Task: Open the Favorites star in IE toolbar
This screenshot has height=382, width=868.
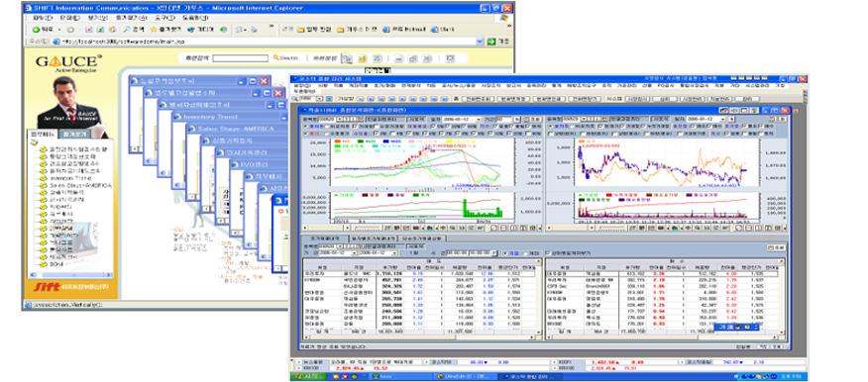Action: click(x=165, y=29)
